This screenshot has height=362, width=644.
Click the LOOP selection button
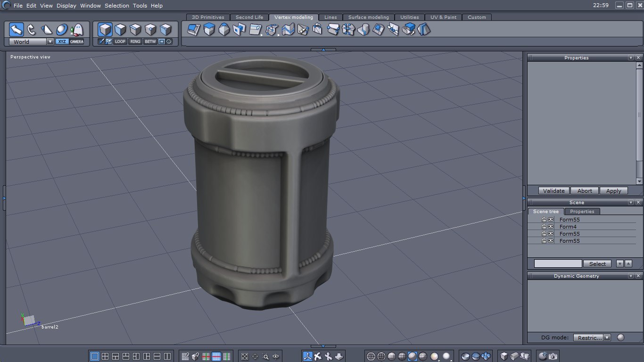click(120, 41)
